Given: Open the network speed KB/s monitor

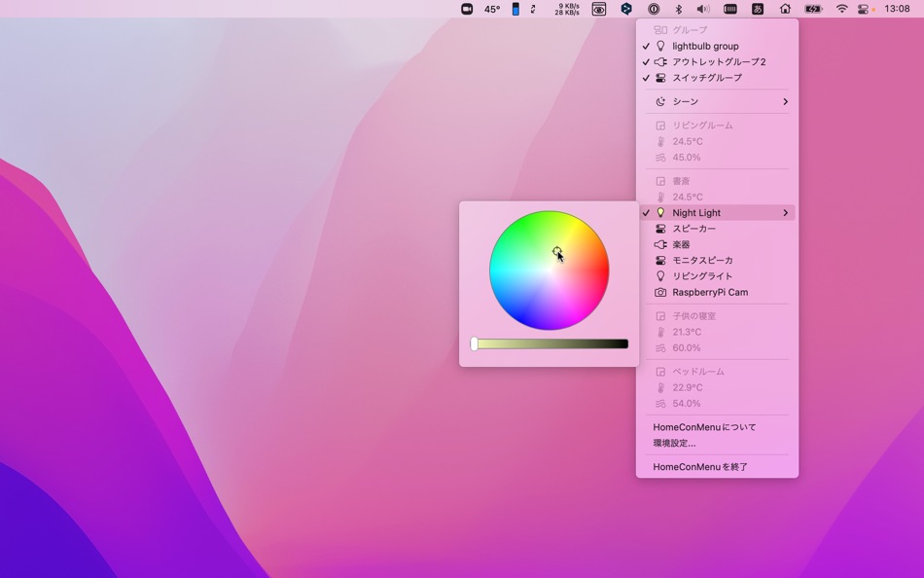Looking at the screenshot, I should coord(567,9).
